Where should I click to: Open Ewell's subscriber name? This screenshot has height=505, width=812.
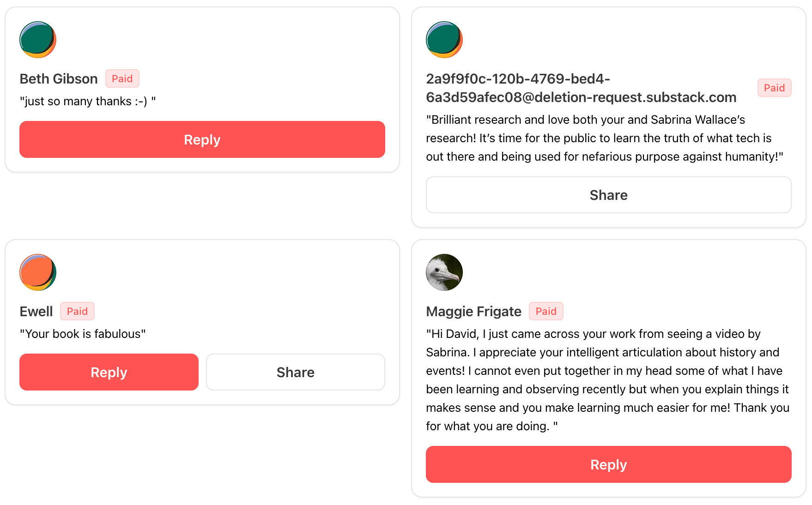click(x=36, y=312)
